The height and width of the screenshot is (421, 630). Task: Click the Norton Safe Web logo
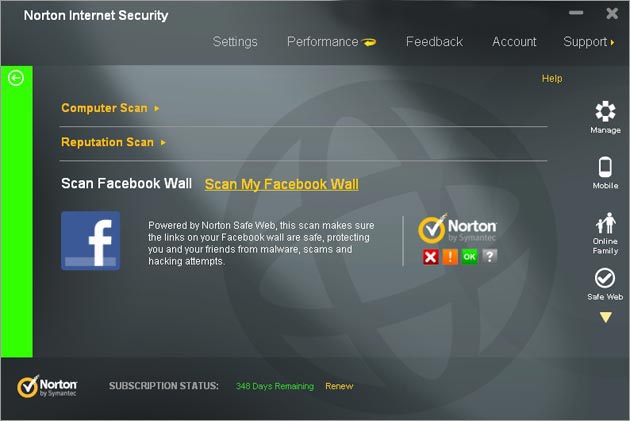(x=457, y=228)
